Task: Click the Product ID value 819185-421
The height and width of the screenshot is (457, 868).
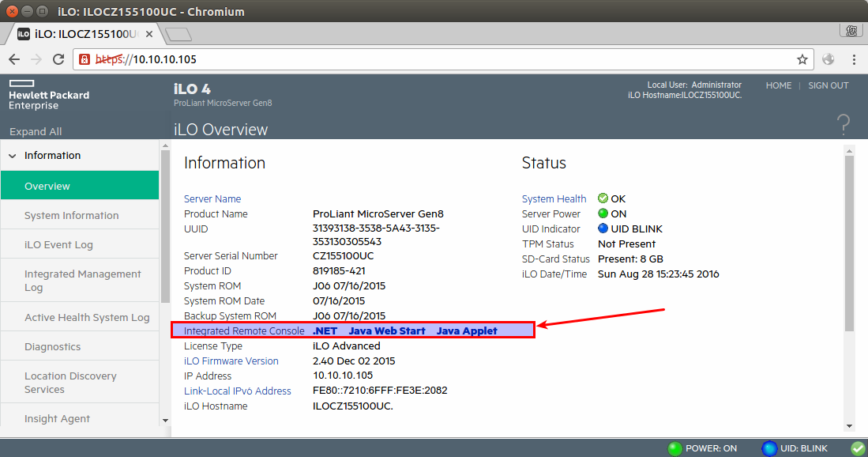Action: click(x=339, y=271)
